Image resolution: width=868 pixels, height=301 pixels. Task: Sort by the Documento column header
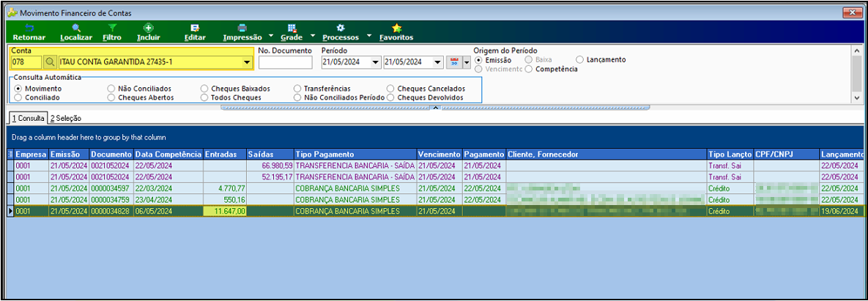point(111,155)
